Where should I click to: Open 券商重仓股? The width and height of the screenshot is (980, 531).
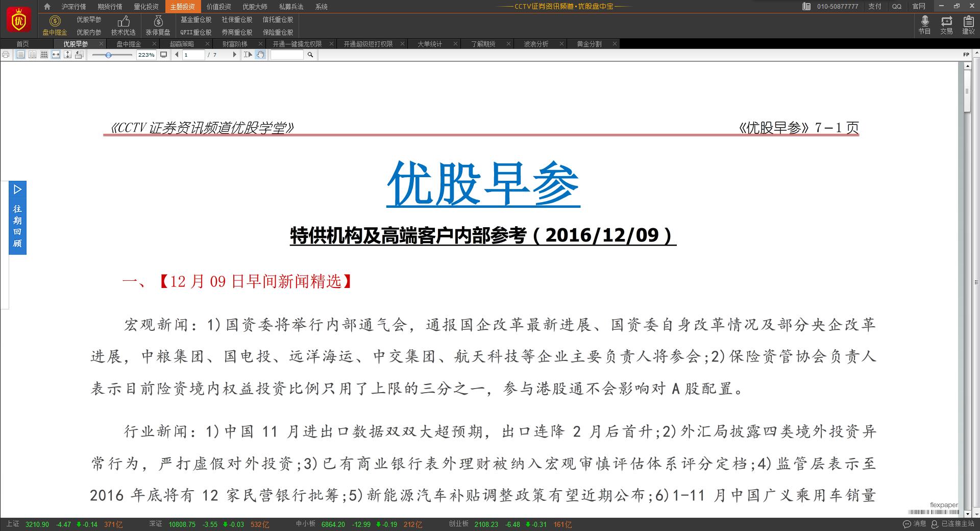(x=237, y=32)
